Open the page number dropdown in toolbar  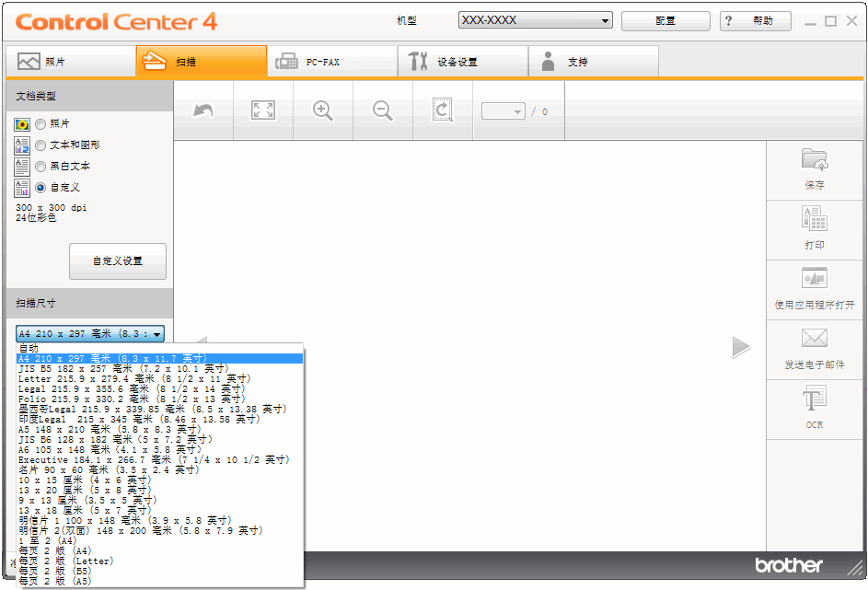(x=503, y=111)
